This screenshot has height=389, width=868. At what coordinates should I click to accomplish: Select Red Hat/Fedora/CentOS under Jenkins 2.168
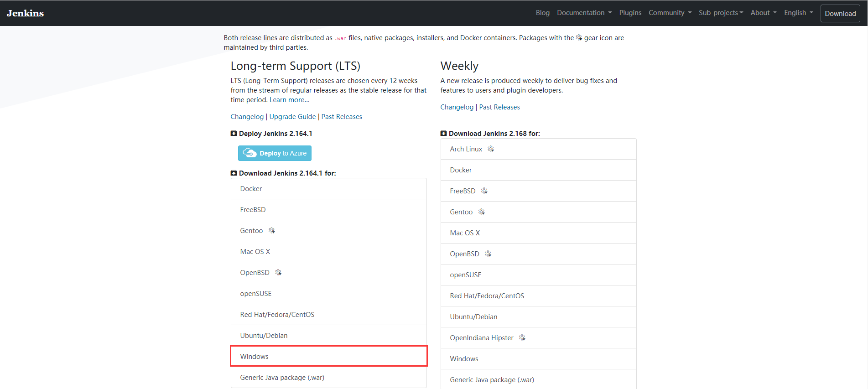pyautogui.click(x=539, y=296)
